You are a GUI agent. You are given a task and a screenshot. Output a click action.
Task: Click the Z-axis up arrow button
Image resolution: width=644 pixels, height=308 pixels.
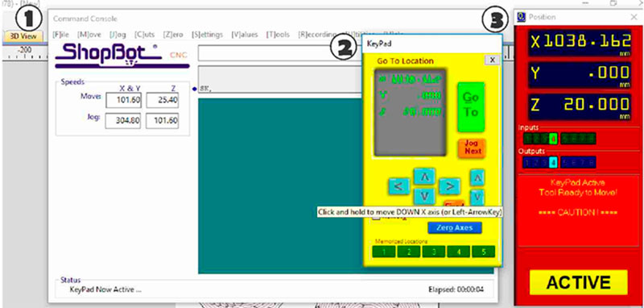[x=477, y=177]
